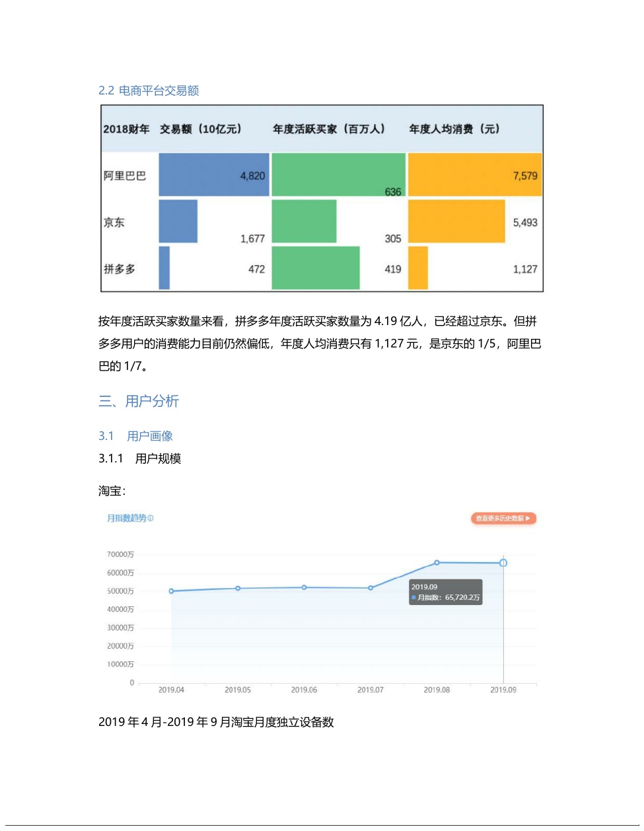
Task: Click the 2019.08 data point on line
Action: [x=437, y=563]
